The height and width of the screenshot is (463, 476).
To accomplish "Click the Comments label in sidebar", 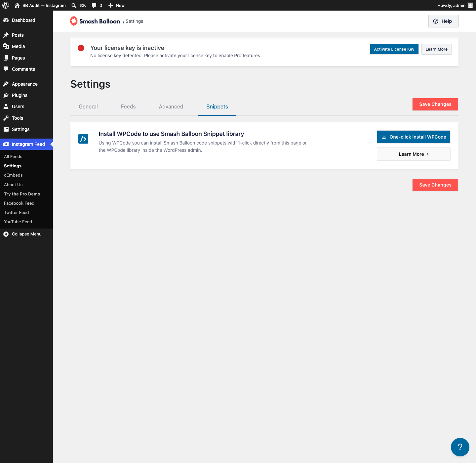I will [23, 69].
